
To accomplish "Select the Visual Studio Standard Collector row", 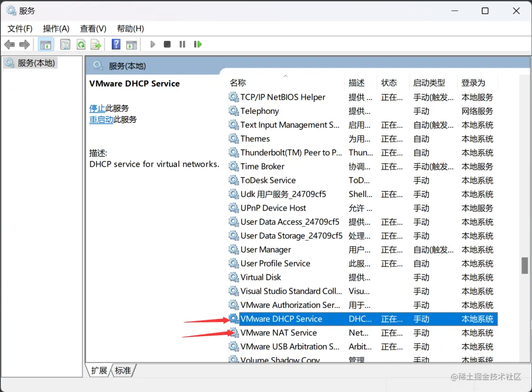I will [x=363, y=291].
